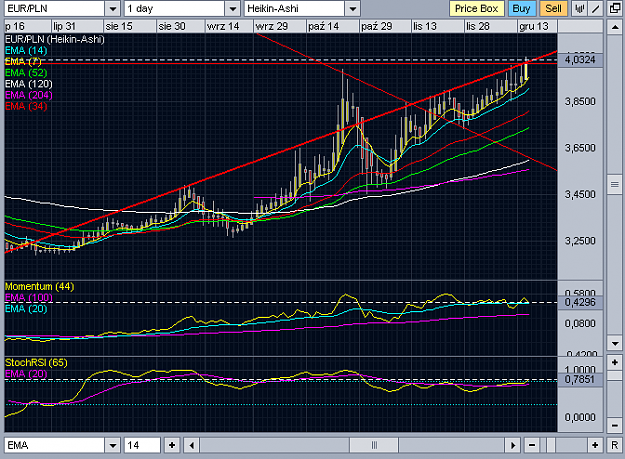
Task: Select the EMA (204) legend label
Action: (29, 95)
